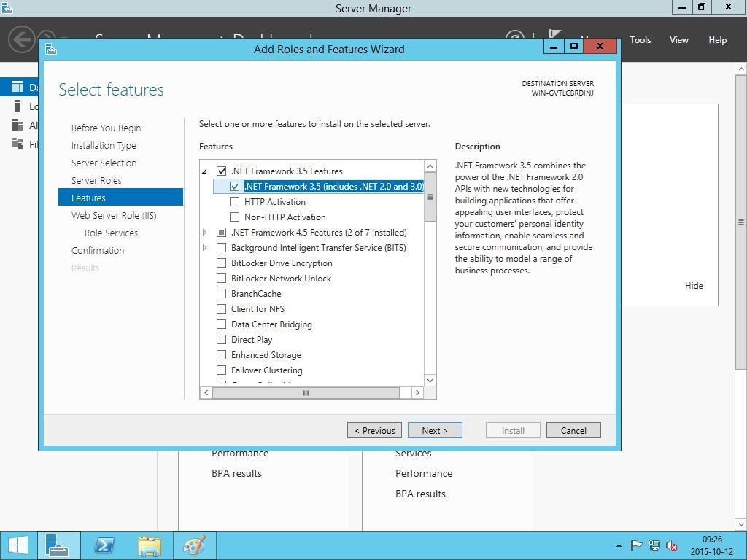Screen dimensions: 747x560
Task: Select the Dashboard icon in Server Manager sidebar
Action: coord(18,87)
